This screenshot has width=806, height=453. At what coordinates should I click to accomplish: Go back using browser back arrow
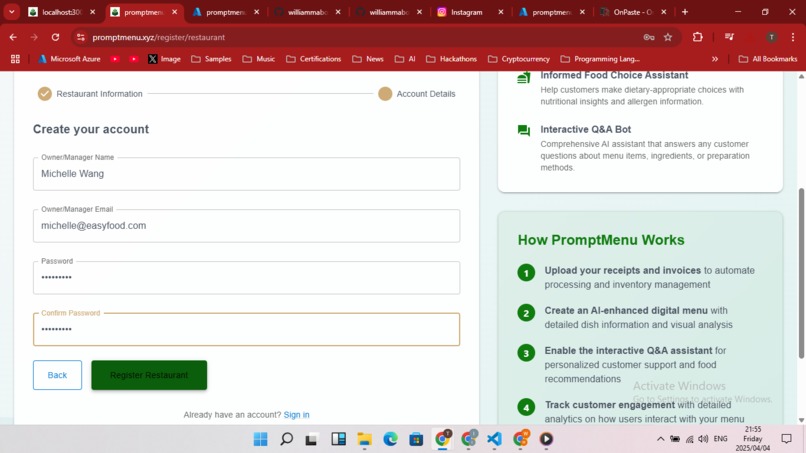point(13,37)
